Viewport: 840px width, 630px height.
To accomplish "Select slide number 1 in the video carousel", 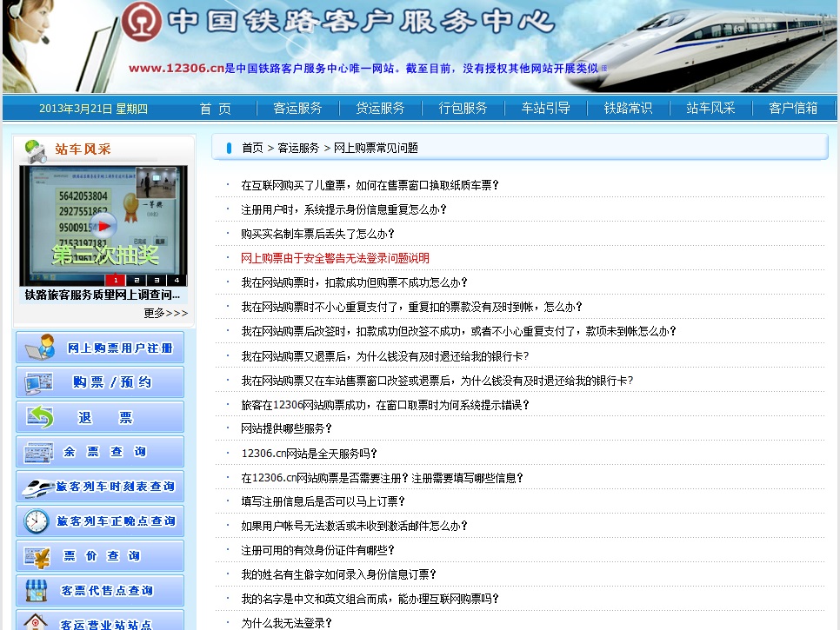I will point(115,280).
